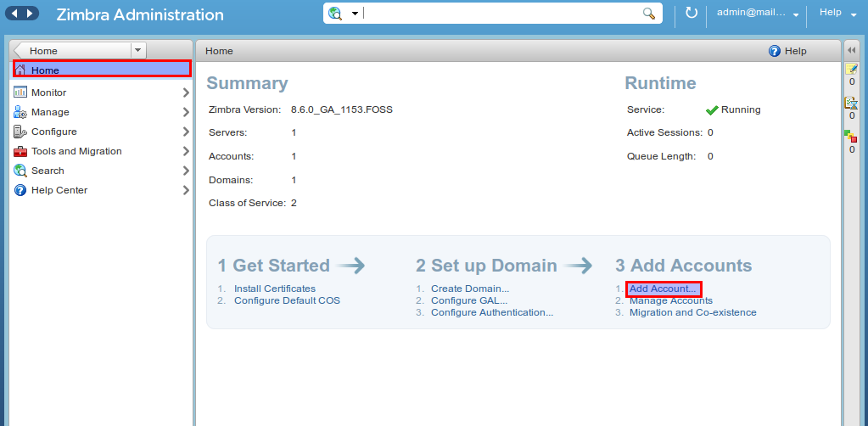Click the magnifying glass search icon
Viewport: 868px width, 426px height.
pyautogui.click(x=649, y=14)
